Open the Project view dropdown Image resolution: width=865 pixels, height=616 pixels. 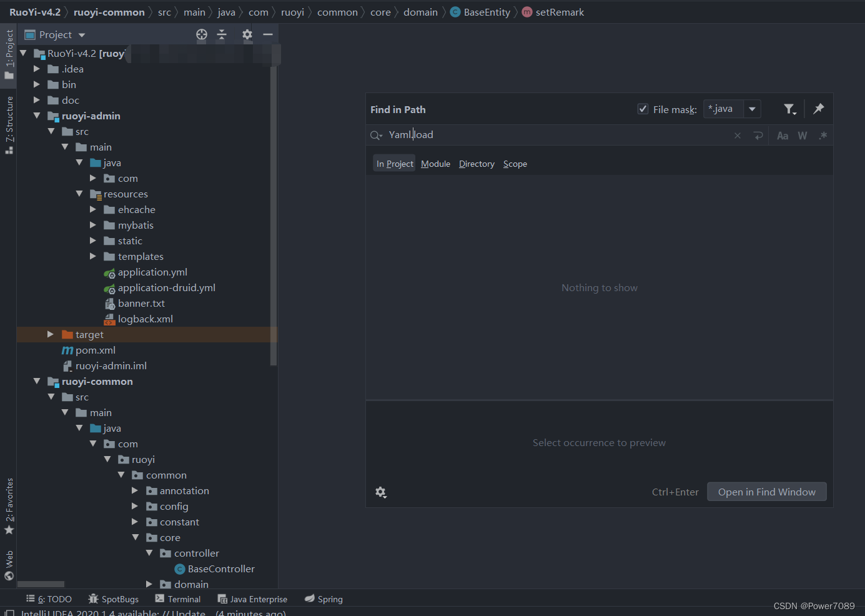(x=82, y=35)
